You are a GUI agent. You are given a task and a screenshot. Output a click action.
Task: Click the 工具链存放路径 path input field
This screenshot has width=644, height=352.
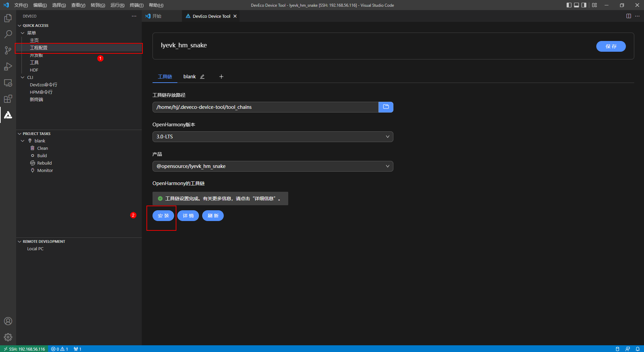point(265,107)
